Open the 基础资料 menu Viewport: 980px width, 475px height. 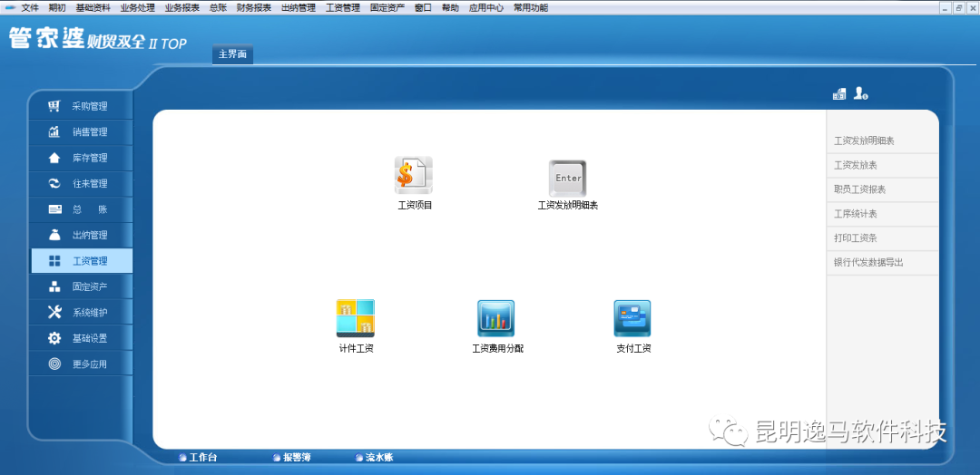pyautogui.click(x=93, y=8)
